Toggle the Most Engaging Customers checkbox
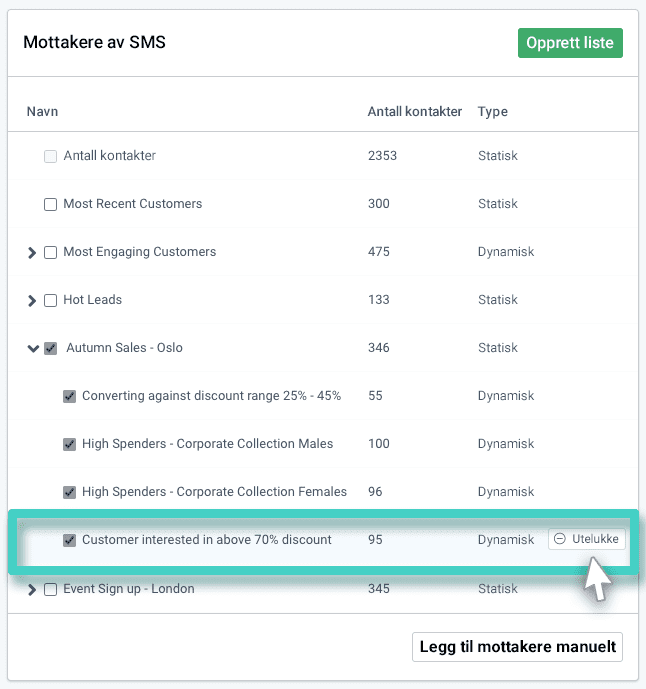 tap(50, 253)
